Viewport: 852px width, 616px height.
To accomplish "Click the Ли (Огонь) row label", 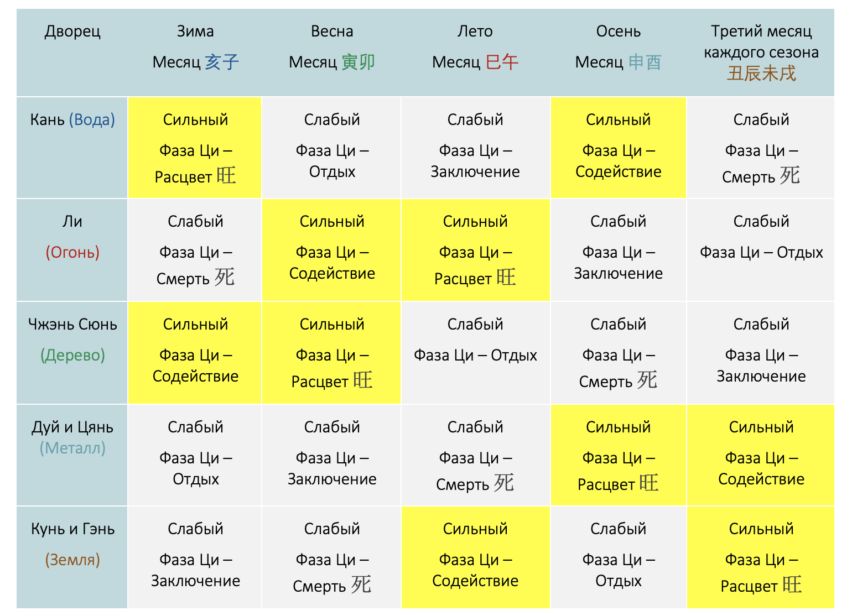I will pyautogui.click(x=72, y=250).
